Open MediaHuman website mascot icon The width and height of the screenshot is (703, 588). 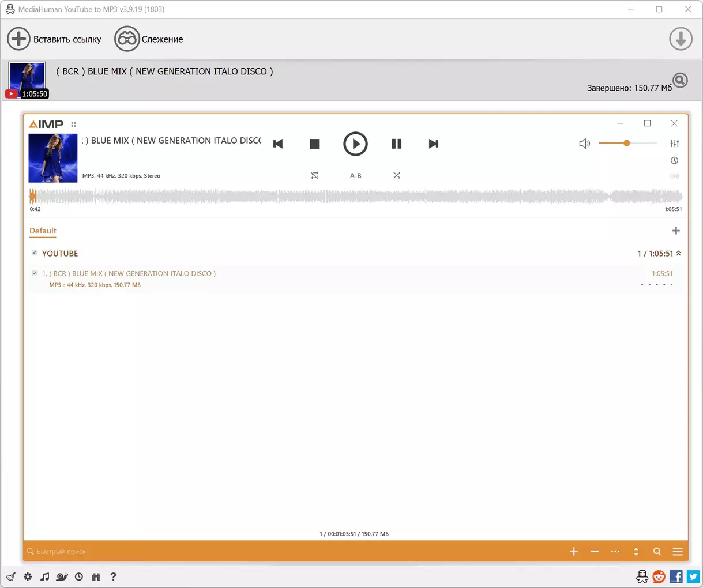642,576
